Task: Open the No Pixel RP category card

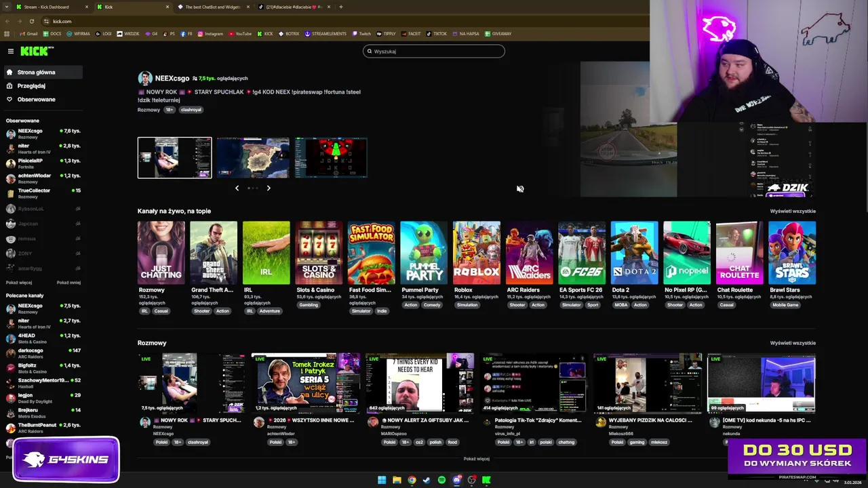Action: pos(687,253)
